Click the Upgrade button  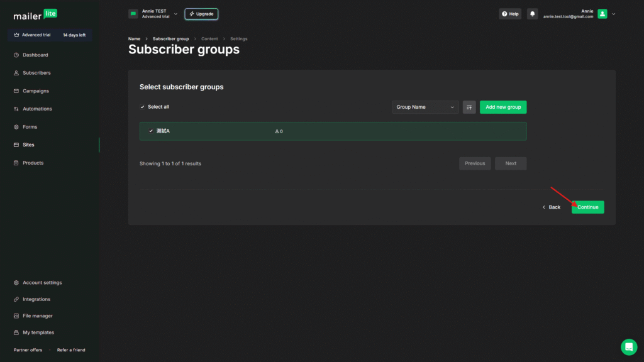pyautogui.click(x=201, y=14)
